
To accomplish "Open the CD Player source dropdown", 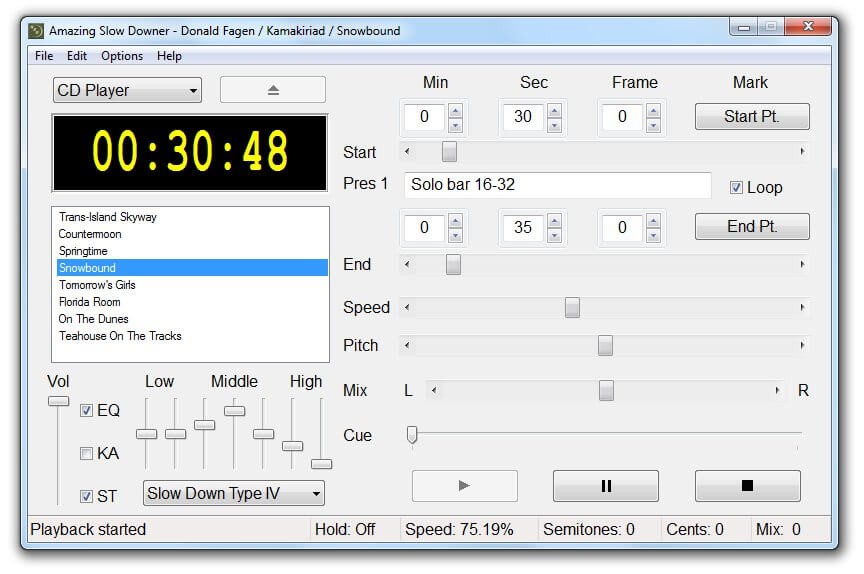I will pyautogui.click(x=127, y=90).
